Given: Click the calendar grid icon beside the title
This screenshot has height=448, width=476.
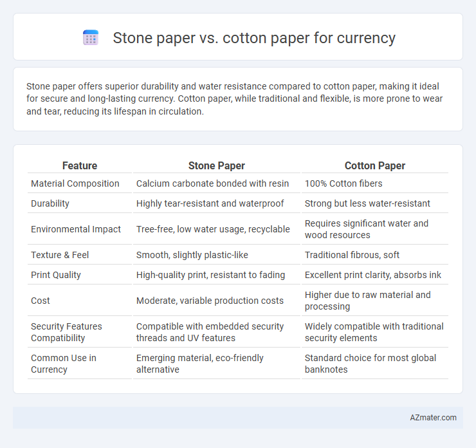Looking at the screenshot, I should click(x=91, y=38).
